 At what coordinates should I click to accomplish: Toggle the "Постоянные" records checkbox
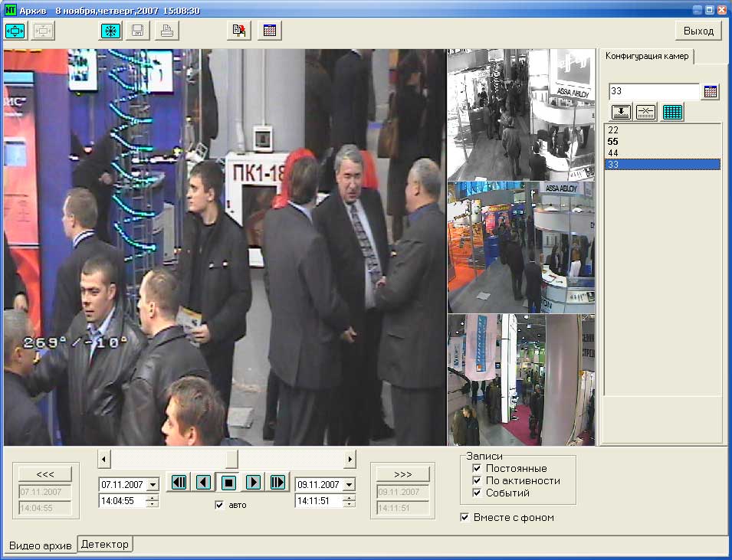point(477,468)
